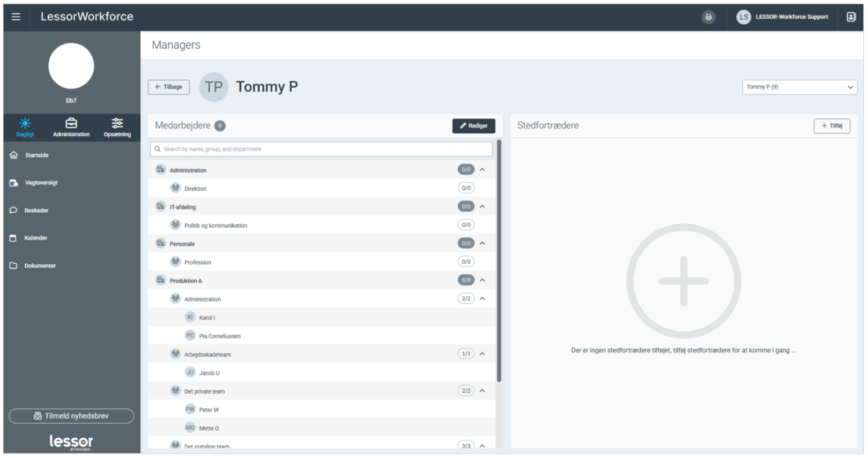Switch to the Opsætning tab

[117, 128]
